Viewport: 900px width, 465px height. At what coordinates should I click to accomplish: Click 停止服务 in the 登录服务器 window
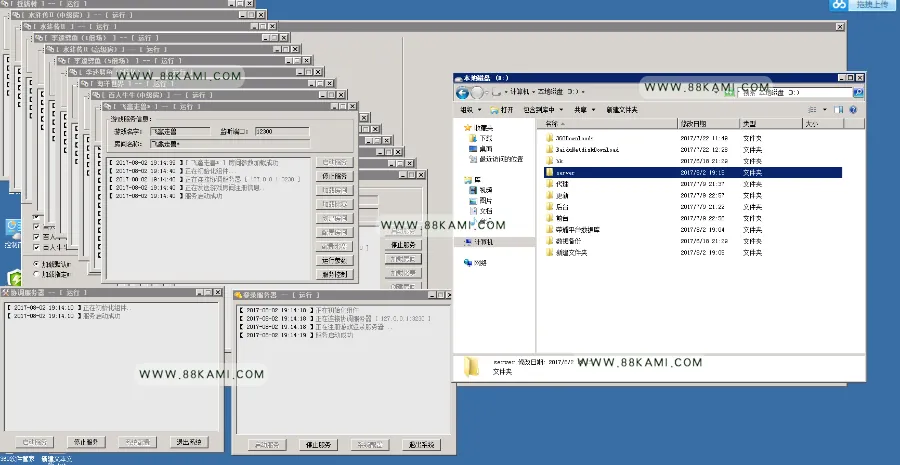319,445
